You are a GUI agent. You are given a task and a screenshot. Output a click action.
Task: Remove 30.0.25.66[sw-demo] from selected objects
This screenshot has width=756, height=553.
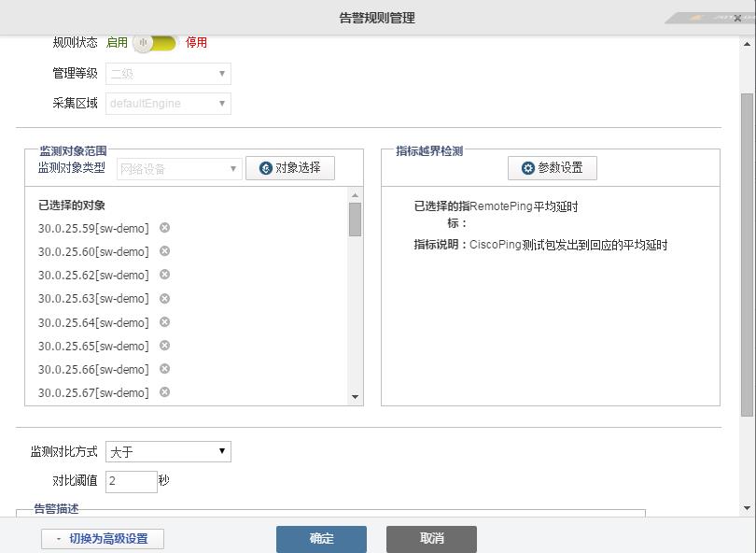[164, 369]
